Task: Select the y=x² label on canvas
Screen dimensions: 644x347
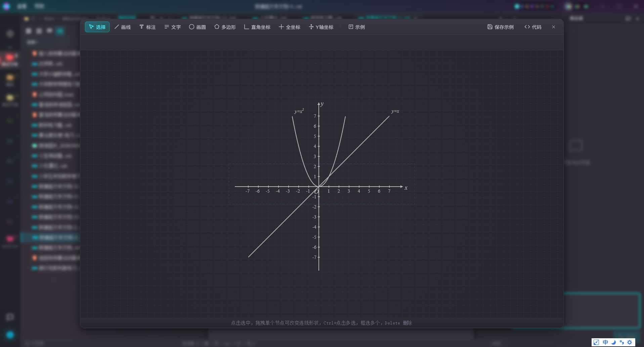Action: 299,111
